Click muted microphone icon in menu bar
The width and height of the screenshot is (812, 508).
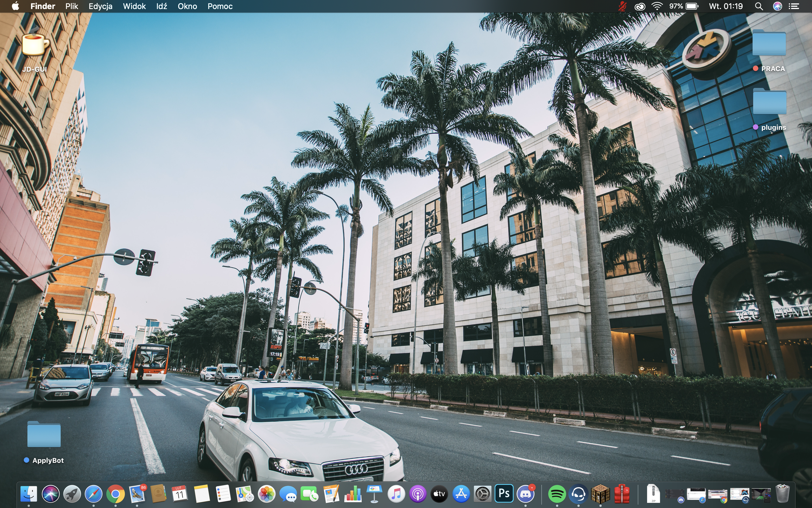pyautogui.click(x=623, y=6)
